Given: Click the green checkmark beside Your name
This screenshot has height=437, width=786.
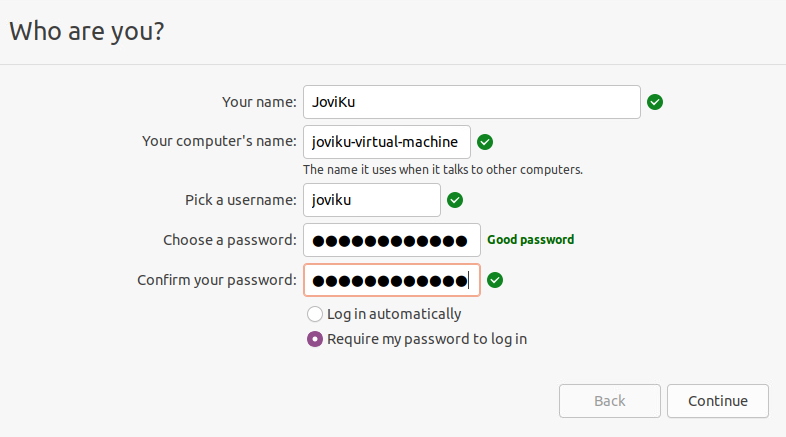Looking at the screenshot, I should coord(655,102).
